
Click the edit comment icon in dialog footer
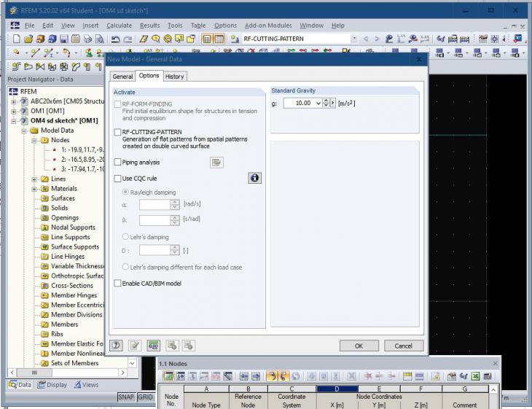(135, 346)
